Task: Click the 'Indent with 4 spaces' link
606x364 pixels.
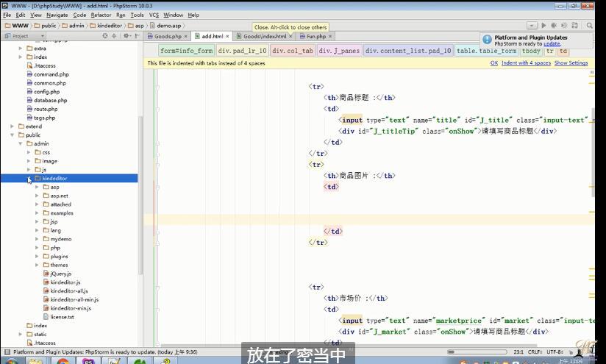Action: (x=526, y=63)
